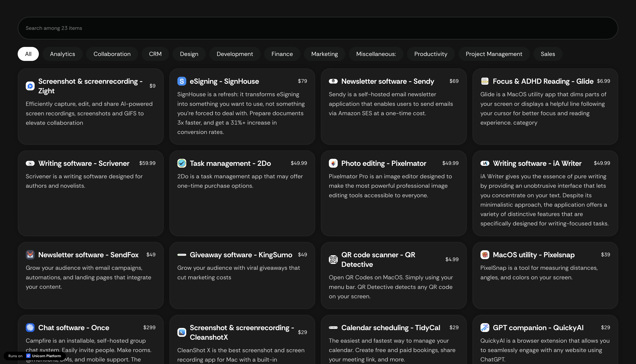Open Chat software - Once title
Screen dimensions: 636x364
(74, 328)
